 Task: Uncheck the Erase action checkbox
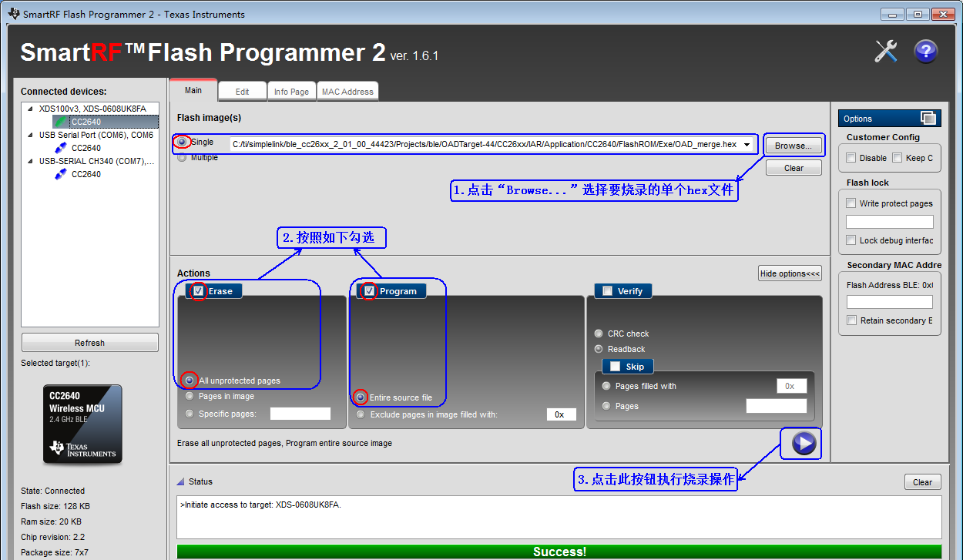pos(198,290)
